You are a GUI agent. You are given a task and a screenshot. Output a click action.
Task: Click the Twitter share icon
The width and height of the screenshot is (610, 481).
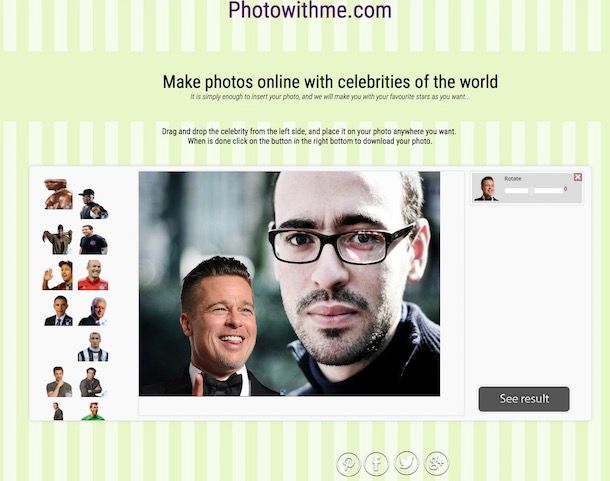pos(406,463)
